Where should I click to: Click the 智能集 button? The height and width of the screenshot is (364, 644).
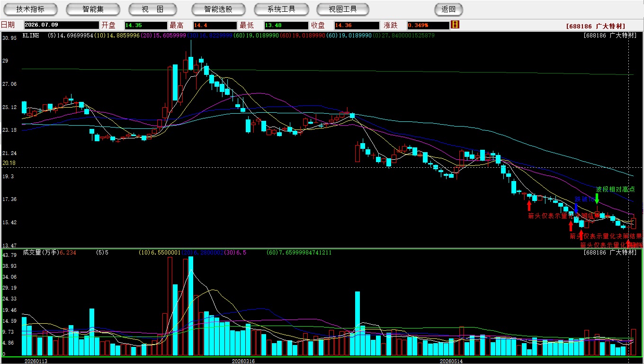(x=93, y=9)
